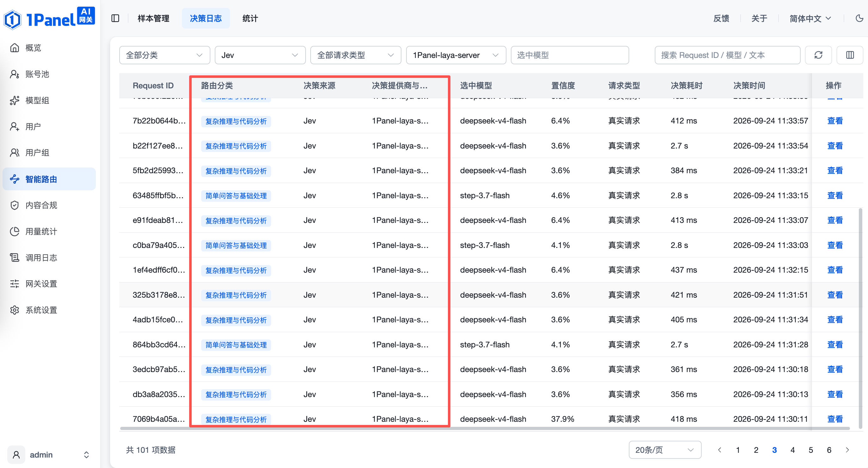The width and height of the screenshot is (868, 468).
Task: Open the 1Panel-laya-server provider dropdown
Action: pos(456,55)
